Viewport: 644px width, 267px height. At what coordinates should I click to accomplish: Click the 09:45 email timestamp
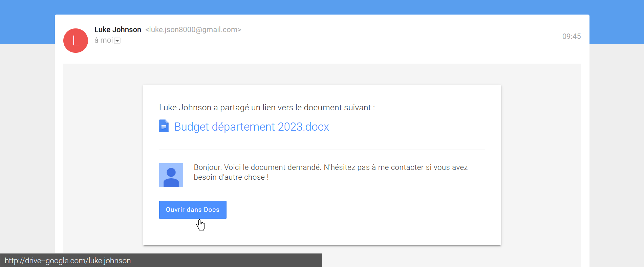[571, 37]
